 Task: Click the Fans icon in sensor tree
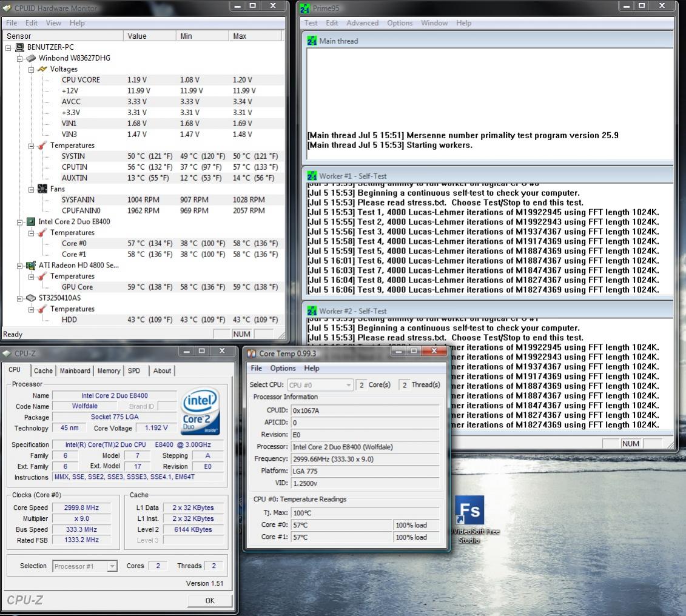[42, 189]
